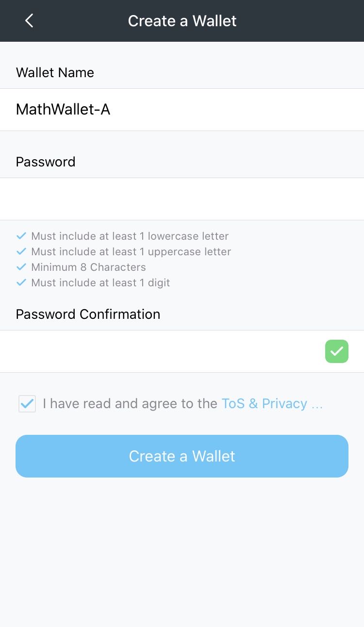This screenshot has width=364, height=627.
Task: Click the Wallet Name label
Action: pos(55,72)
